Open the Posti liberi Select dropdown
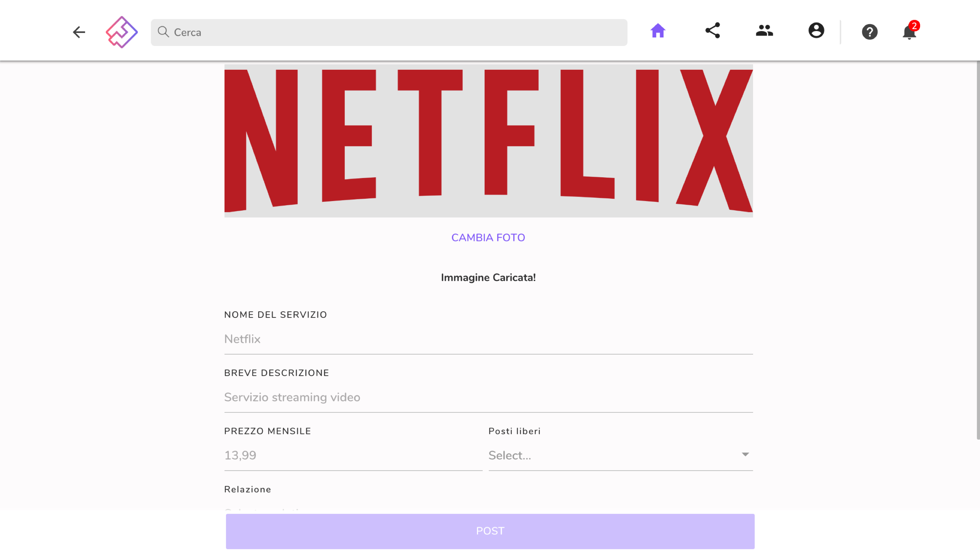The height and width of the screenshot is (556, 980). (620, 456)
